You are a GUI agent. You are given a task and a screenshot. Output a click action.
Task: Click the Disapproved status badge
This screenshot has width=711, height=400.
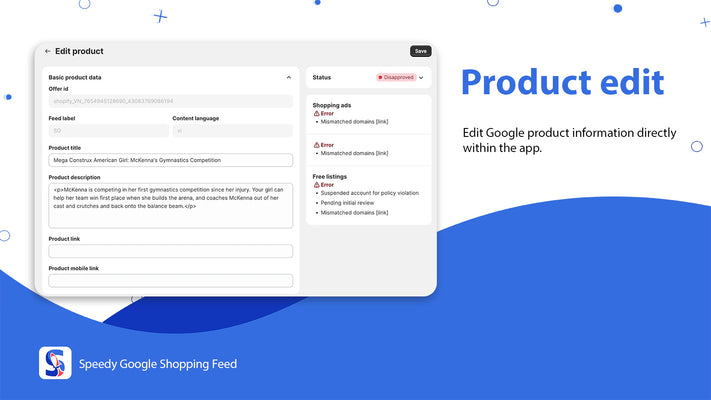pyautogui.click(x=395, y=77)
